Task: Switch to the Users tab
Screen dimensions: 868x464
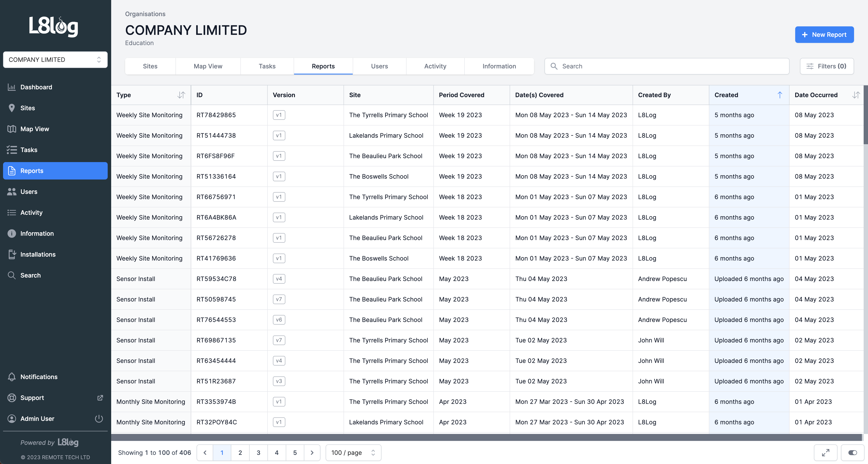Action: click(380, 66)
